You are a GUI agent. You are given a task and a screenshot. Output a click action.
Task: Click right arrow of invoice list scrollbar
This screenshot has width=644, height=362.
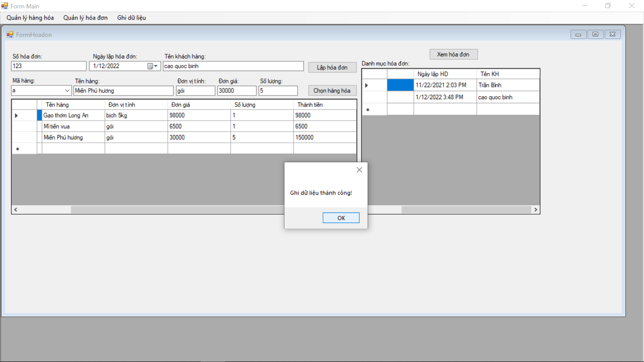click(x=536, y=209)
